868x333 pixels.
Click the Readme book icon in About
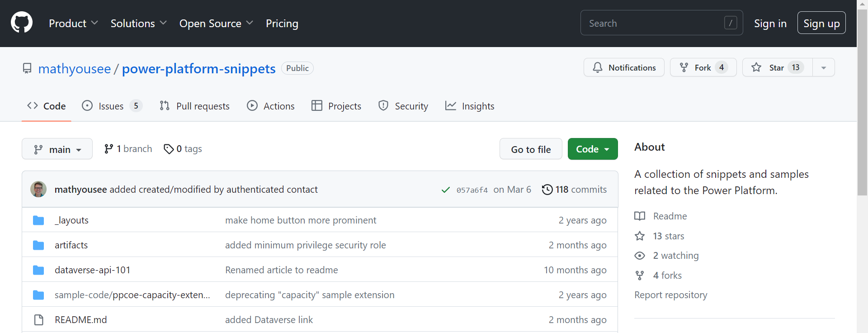click(640, 216)
